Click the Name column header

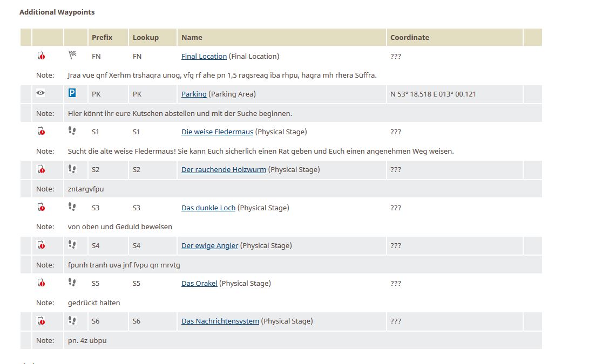point(192,37)
